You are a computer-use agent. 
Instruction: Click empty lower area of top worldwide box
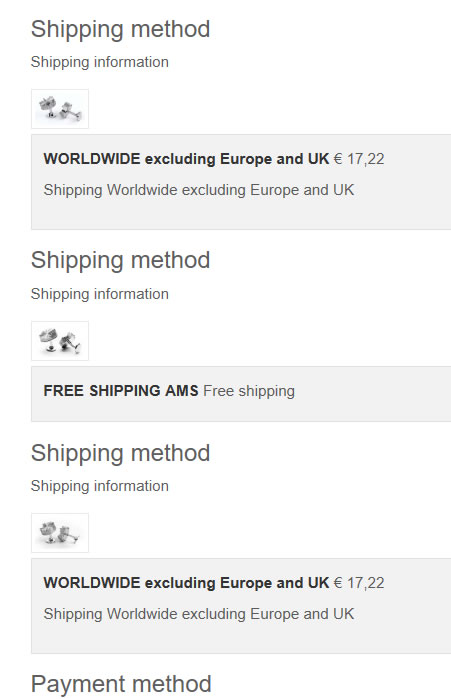click(x=241, y=214)
